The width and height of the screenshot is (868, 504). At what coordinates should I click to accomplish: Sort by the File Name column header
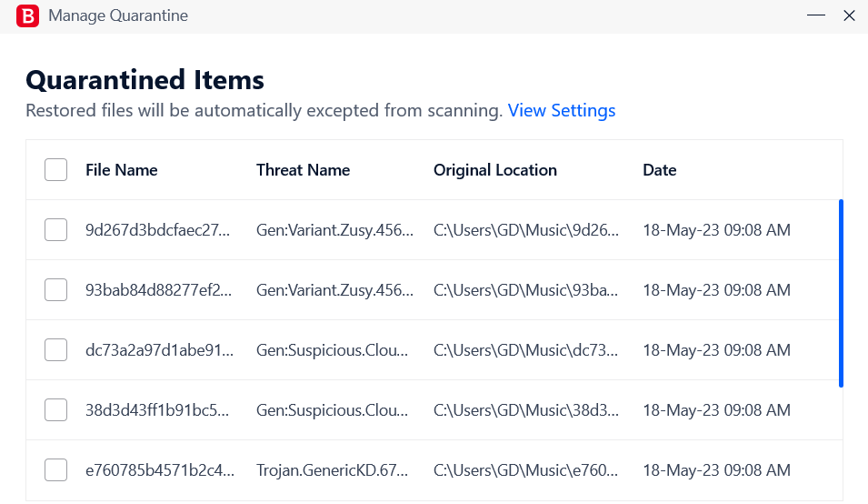pyautogui.click(x=121, y=170)
